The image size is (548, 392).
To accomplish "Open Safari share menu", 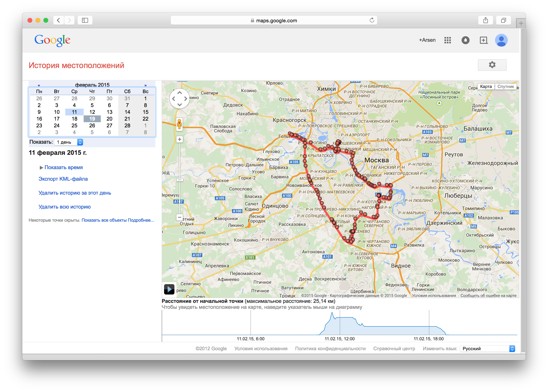I will [x=485, y=20].
